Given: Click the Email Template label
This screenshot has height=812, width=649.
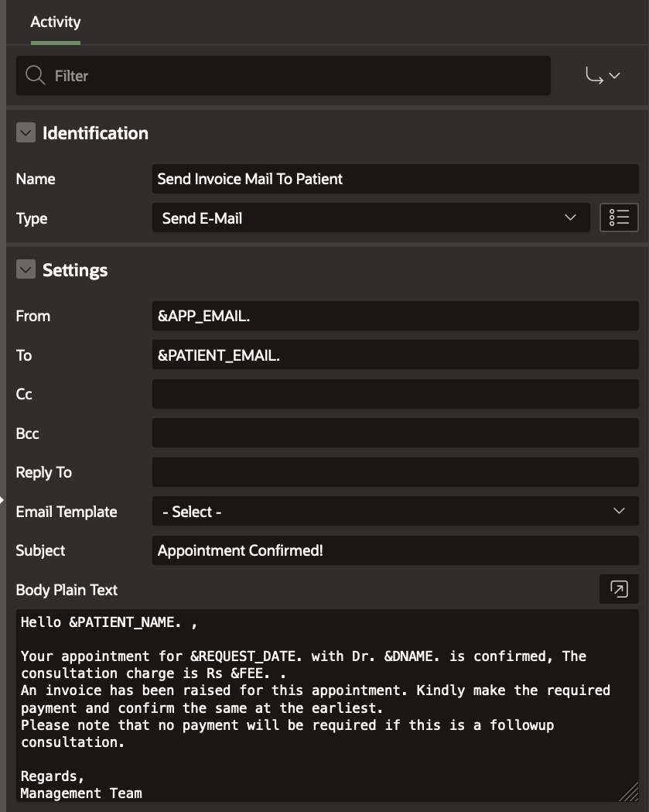Looking at the screenshot, I should point(67,512).
